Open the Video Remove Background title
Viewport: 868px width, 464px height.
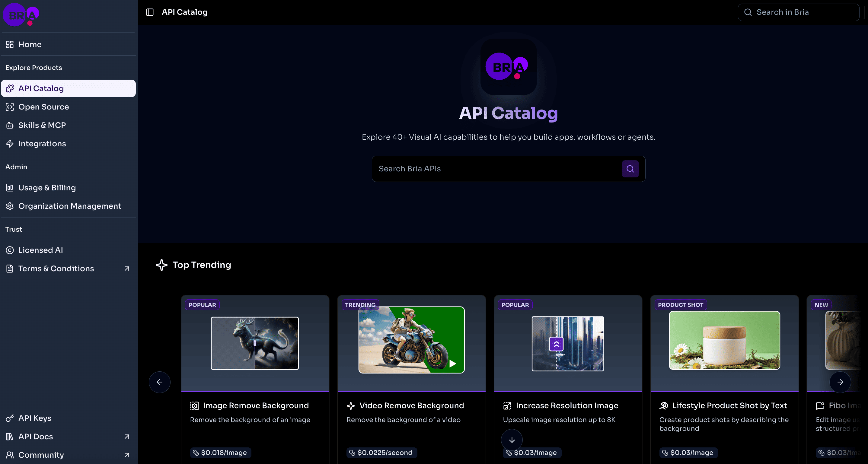[411, 406]
